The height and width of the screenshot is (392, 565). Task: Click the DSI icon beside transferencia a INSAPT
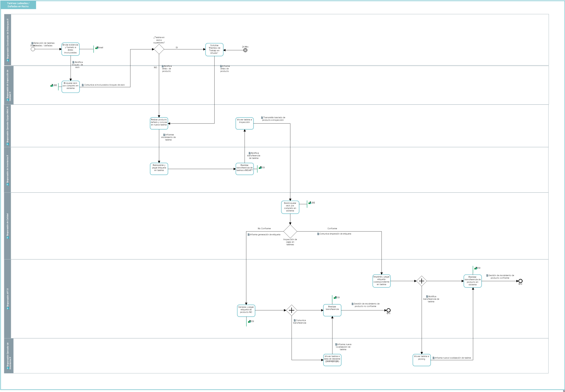260,167
